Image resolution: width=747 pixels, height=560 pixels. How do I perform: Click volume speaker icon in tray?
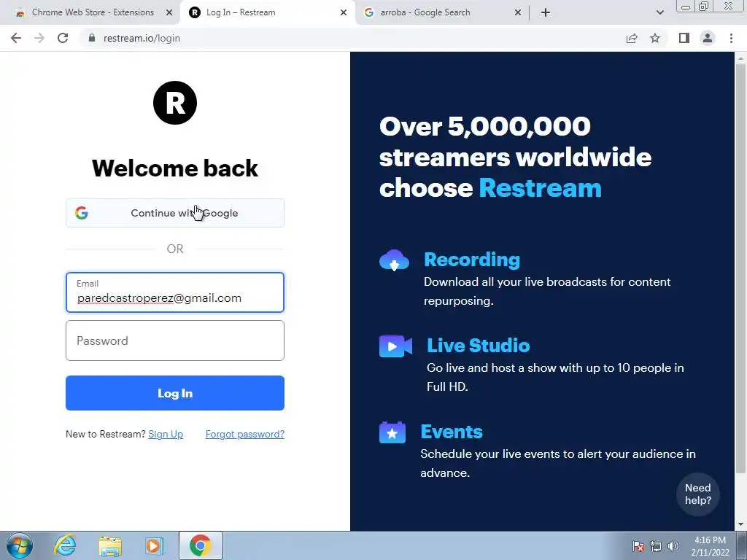click(x=673, y=546)
